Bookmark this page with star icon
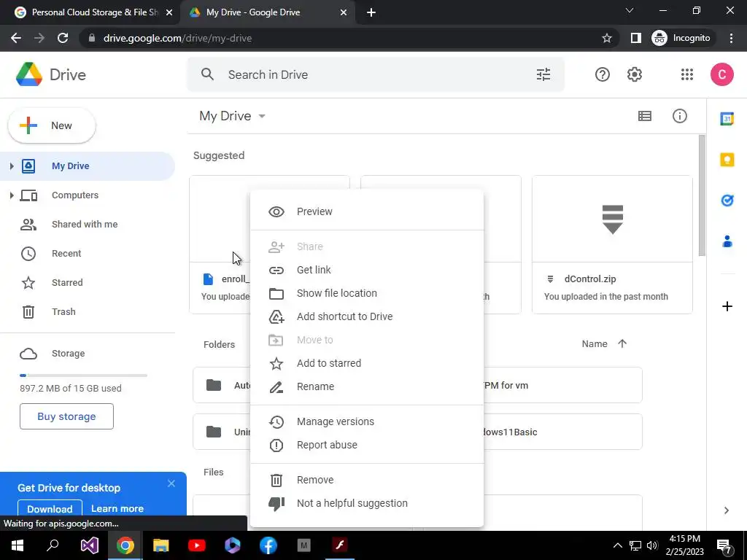 [x=606, y=38]
